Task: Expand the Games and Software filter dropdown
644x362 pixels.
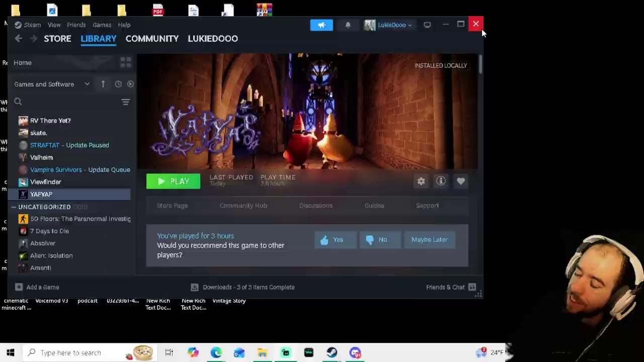Action: coord(51,84)
